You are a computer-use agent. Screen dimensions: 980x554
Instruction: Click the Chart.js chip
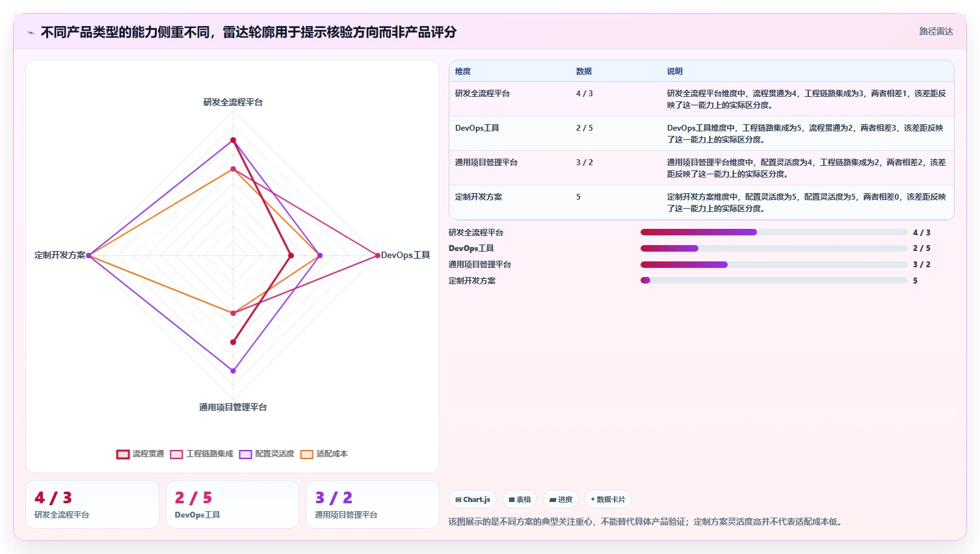[x=473, y=499]
